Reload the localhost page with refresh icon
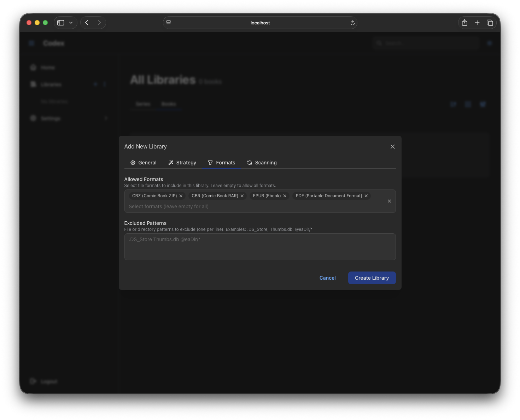Viewport: 520px width, 420px height. pos(352,23)
